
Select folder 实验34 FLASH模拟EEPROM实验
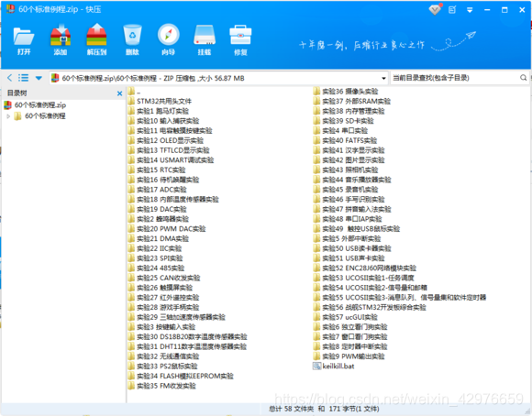pyautogui.click(x=181, y=377)
